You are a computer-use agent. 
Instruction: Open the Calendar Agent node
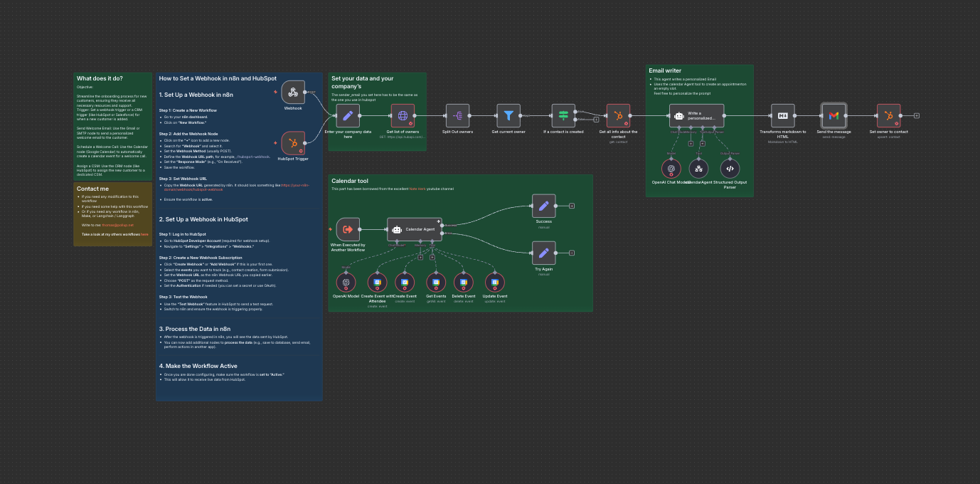pyautogui.click(x=414, y=229)
